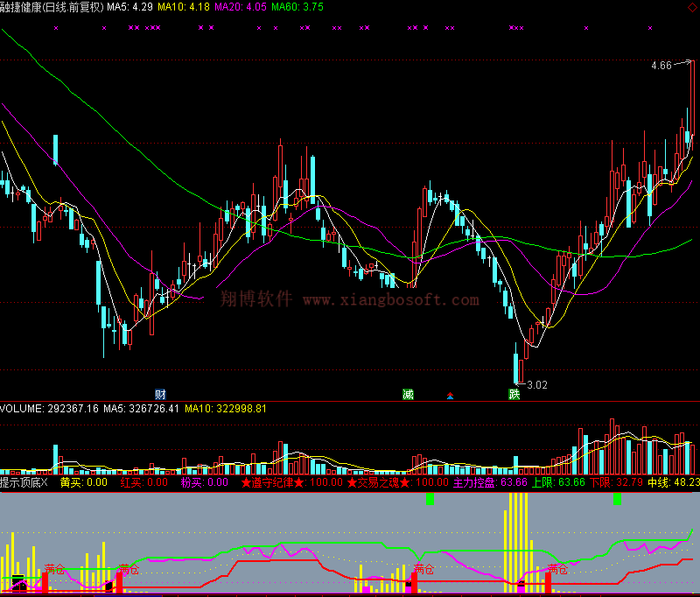Viewport: 700px width, 597px height.
Task: Click the first 满仓 signal label
Action: 55,567
